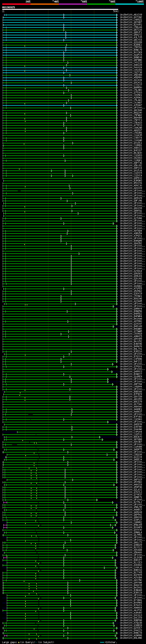The height and width of the screenshot is (644, 146).
Task: Select the label UniRef100_A8P7Q4
Action: pos(131,384)
